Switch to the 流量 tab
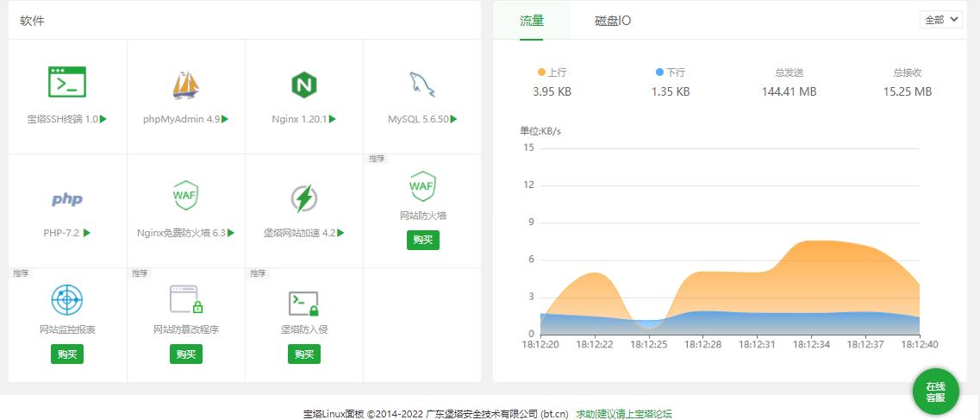Image resolution: width=980 pixels, height=420 pixels. [x=532, y=21]
